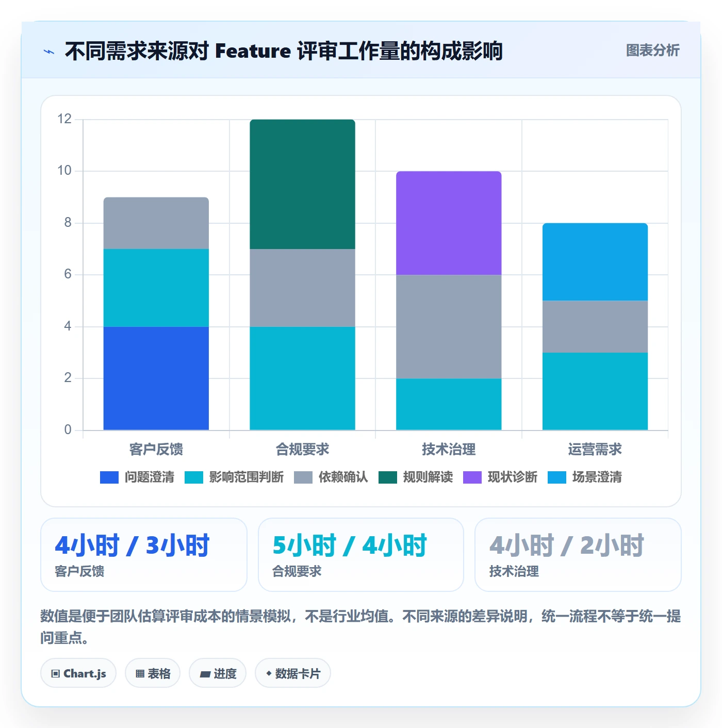722x728 pixels.
Task: Click the lightning icon beside the title
Action: (x=49, y=52)
